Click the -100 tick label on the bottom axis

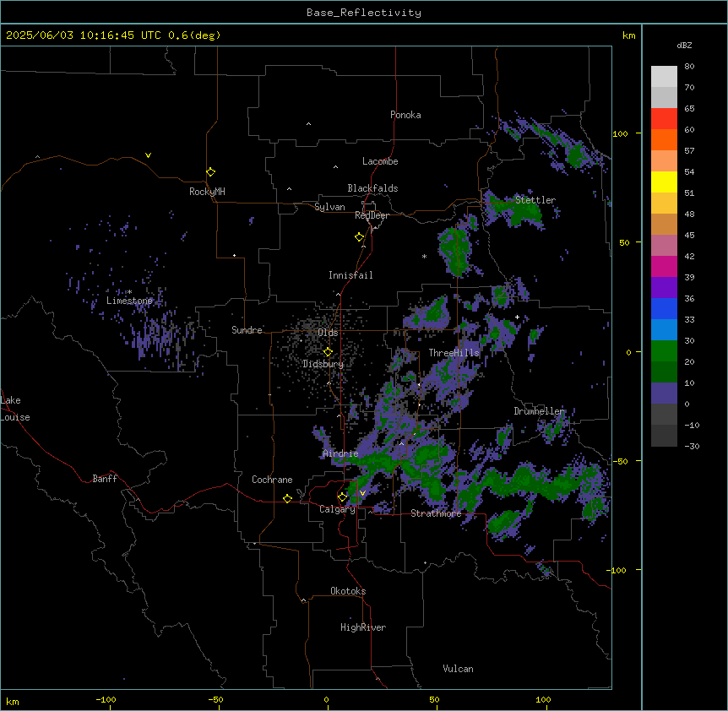click(106, 699)
